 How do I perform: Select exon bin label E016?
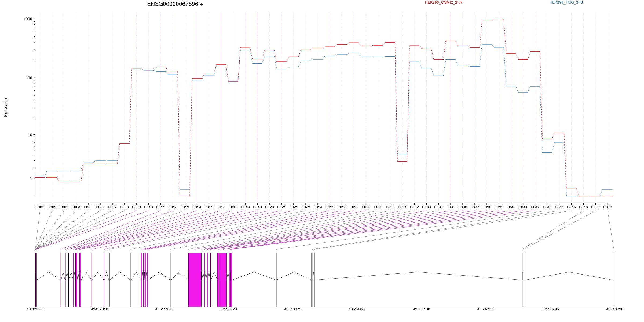click(221, 207)
